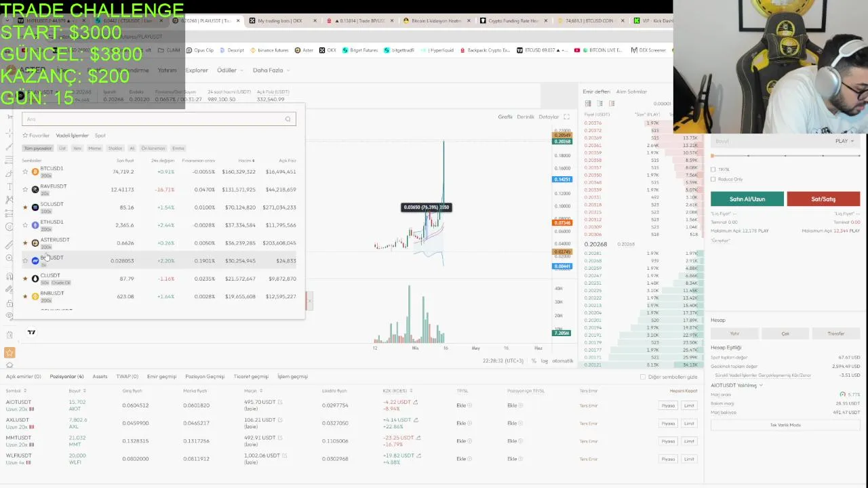
Task: Click Hepsini Kapat close-all link
Action: coord(684,391)
